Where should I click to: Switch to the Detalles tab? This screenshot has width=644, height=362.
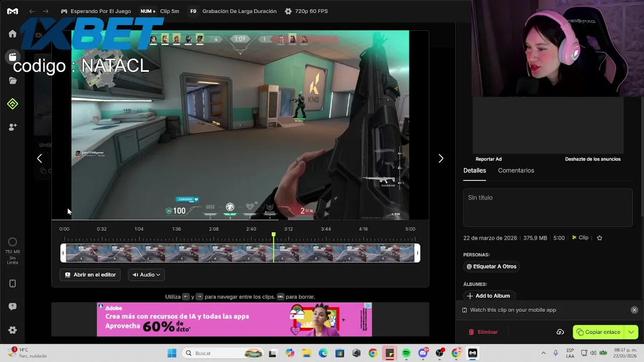point(474,170)
